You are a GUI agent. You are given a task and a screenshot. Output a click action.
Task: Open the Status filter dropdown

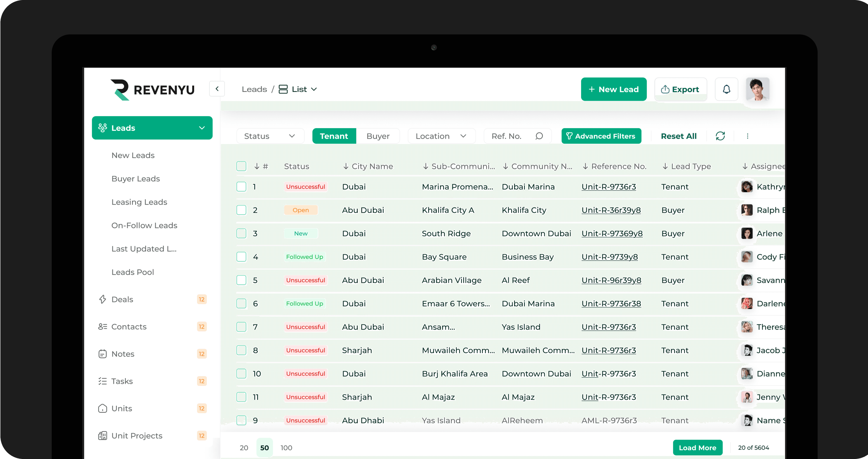(270, 136)
